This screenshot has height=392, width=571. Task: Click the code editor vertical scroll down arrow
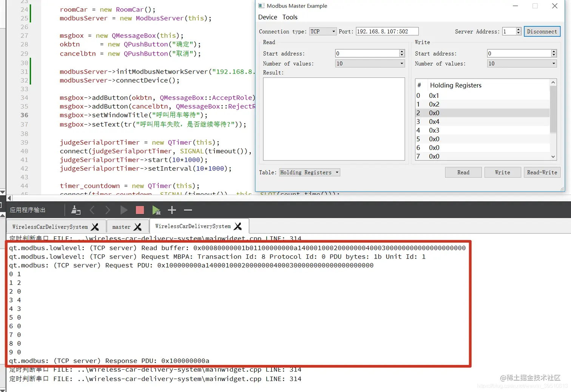pos(3,192)
